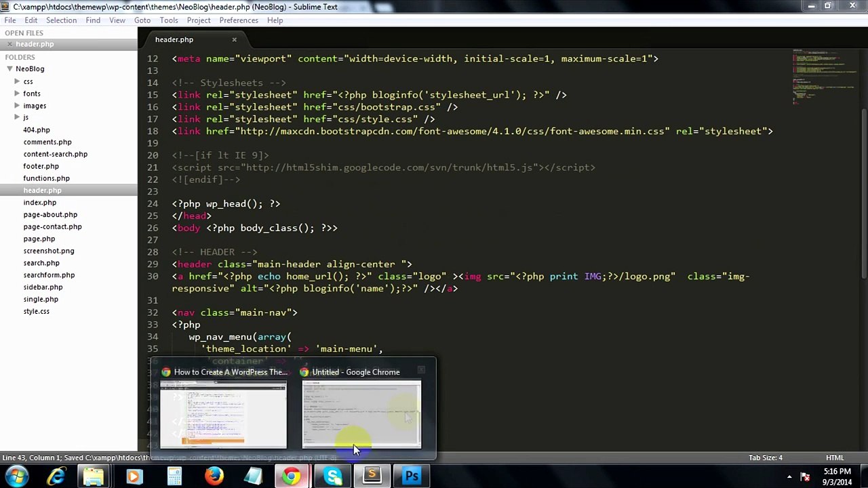Viewport: 868px width, 488px height.
Task: Open 404.php in the sidebar
Action: tap(37, 130)
